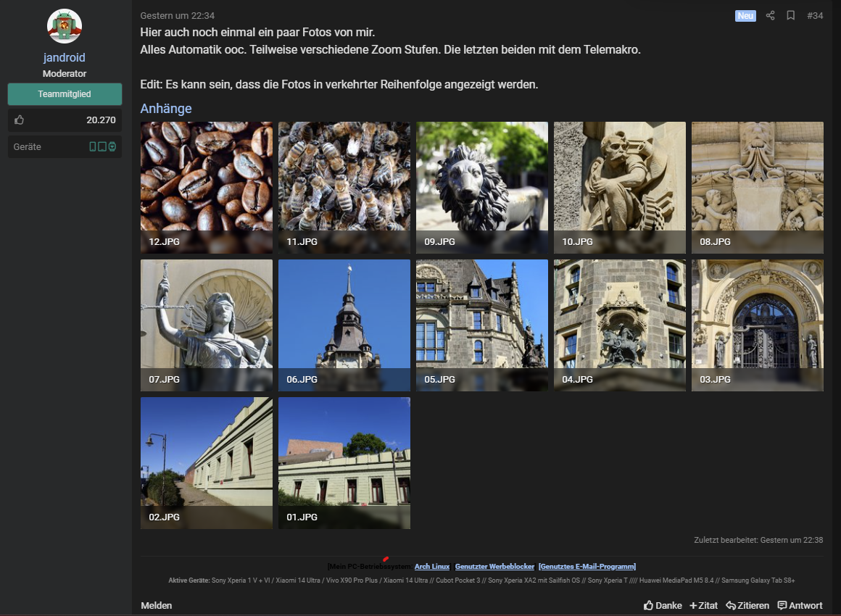
Task: View lion statue image 09.JPG
Action: pos(482,187)
